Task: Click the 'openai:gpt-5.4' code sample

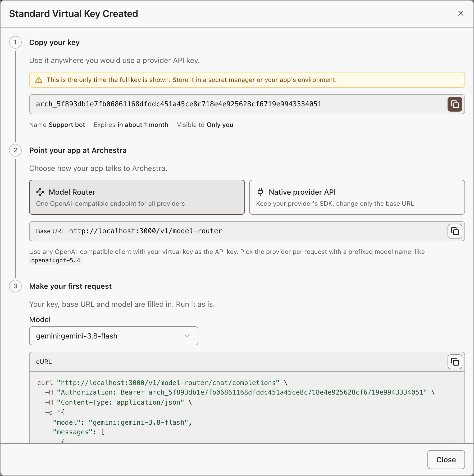Action: [56, 260]
